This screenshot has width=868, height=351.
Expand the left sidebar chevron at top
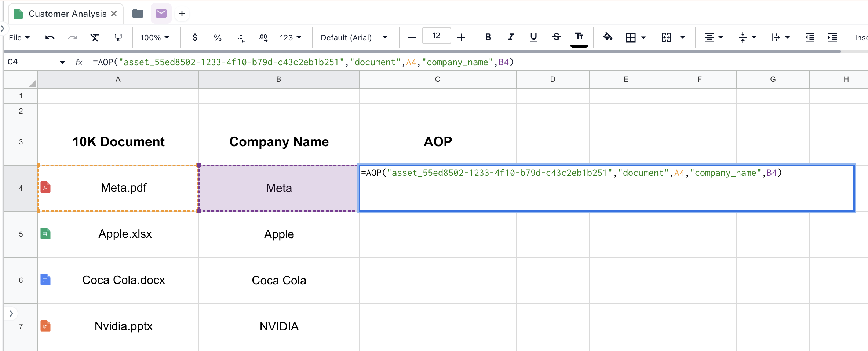coord(2,28)
